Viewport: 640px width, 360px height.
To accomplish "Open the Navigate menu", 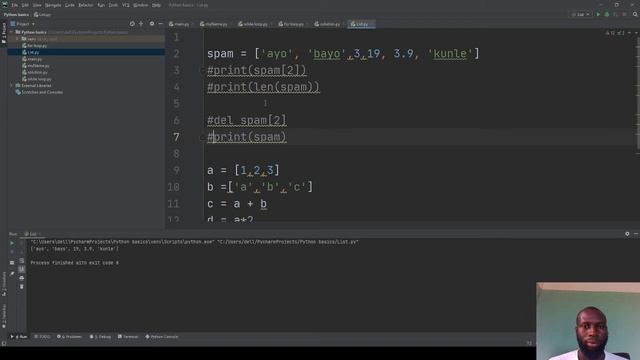I will (53, 5).
